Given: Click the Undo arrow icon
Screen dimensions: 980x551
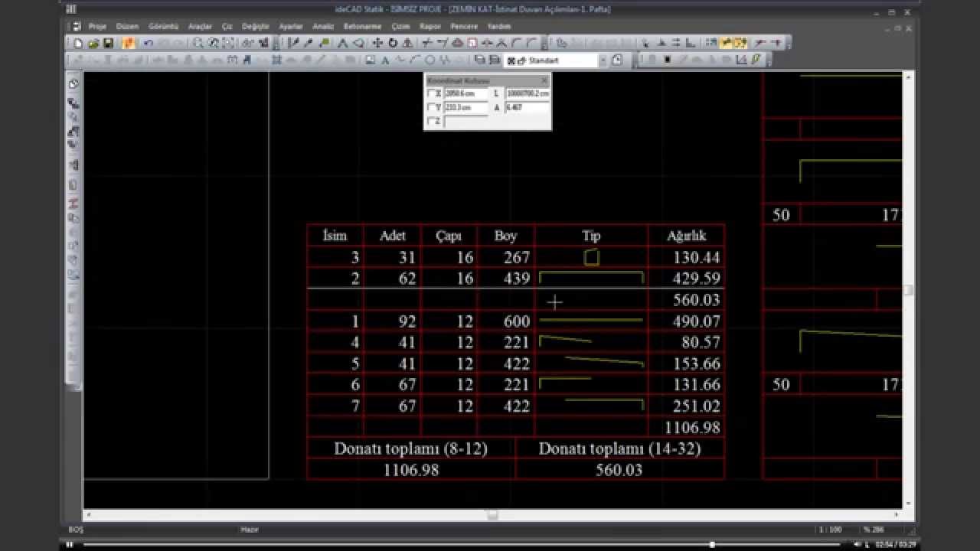Looking at the screenshot, I should pyautogui.click(x=148, y=43).
